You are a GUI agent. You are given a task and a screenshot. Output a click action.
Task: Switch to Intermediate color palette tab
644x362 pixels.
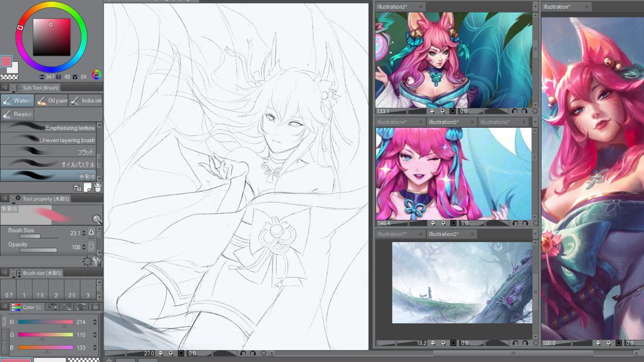click(67, 307)
